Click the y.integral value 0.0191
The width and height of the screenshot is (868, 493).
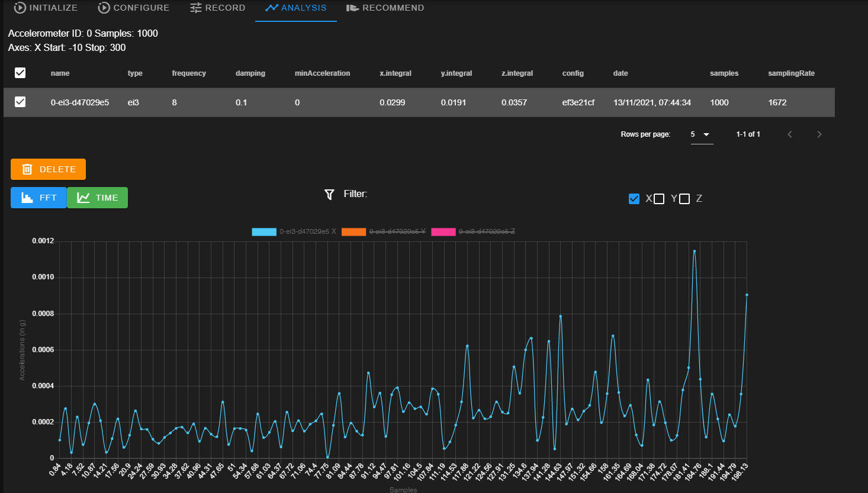coord(454,102)
